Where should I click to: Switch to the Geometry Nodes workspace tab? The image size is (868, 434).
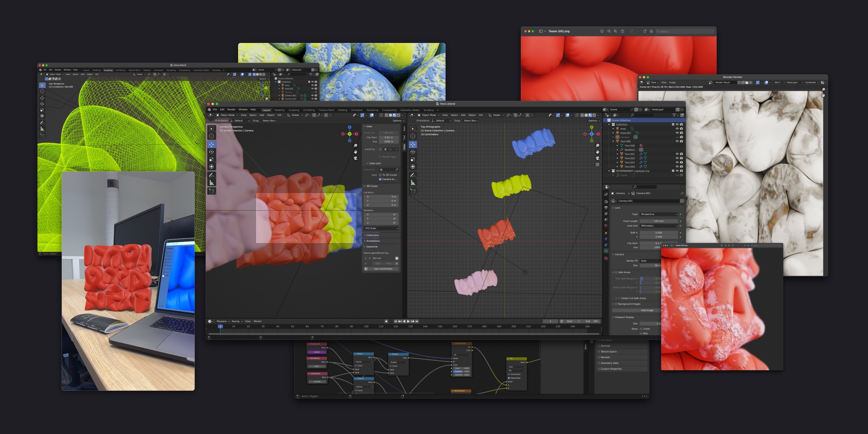tap(410, 110)
